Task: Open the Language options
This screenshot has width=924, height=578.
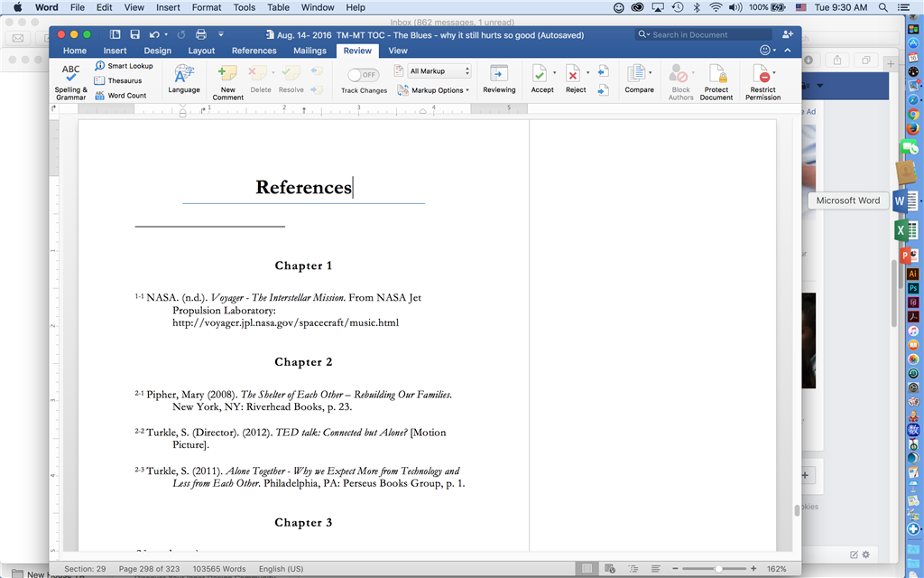Action: coord(184,79)
